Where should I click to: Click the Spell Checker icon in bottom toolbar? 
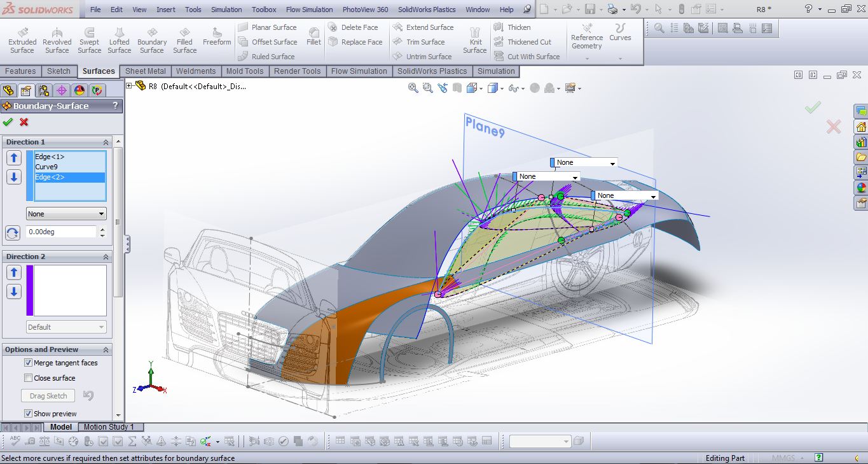click(x=15, y=441)
